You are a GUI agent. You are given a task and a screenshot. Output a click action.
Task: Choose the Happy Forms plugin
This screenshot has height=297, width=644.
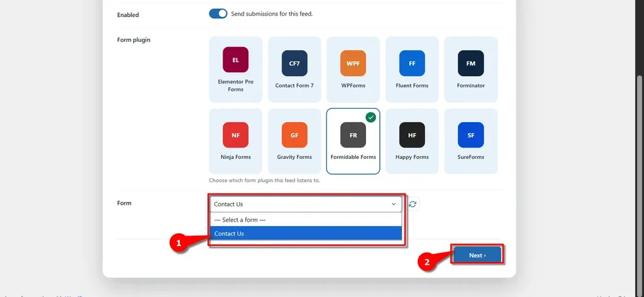(412, 141)
